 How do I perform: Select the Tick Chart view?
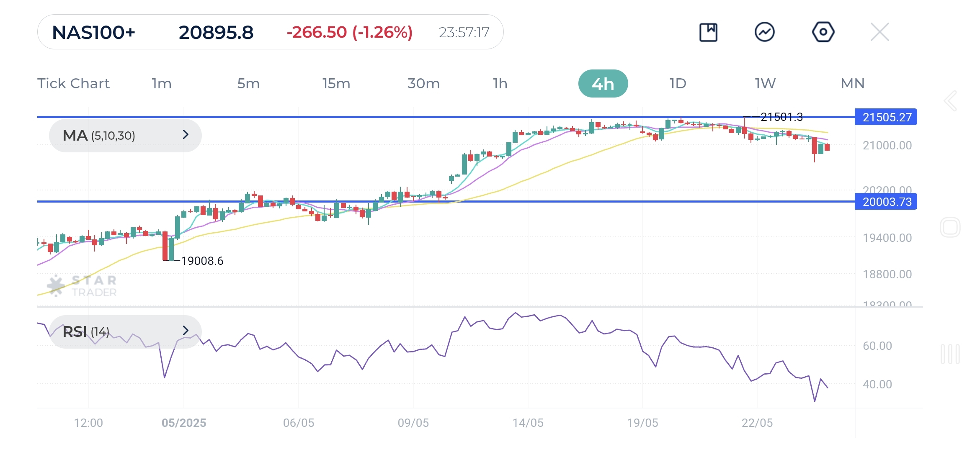pyautogui.click(x=74, y=83)
